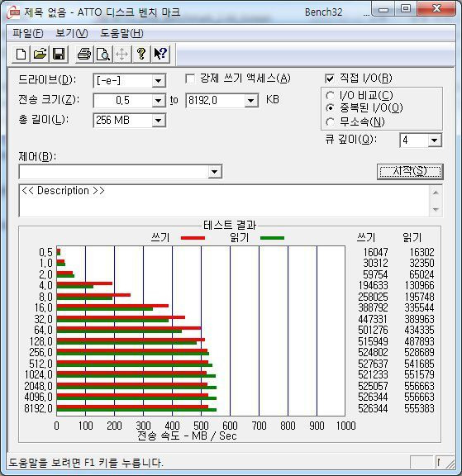The width and height of the screenshot is (462, 476).
Task: Click the Print toolbar icon
Action: coord(83,55)
